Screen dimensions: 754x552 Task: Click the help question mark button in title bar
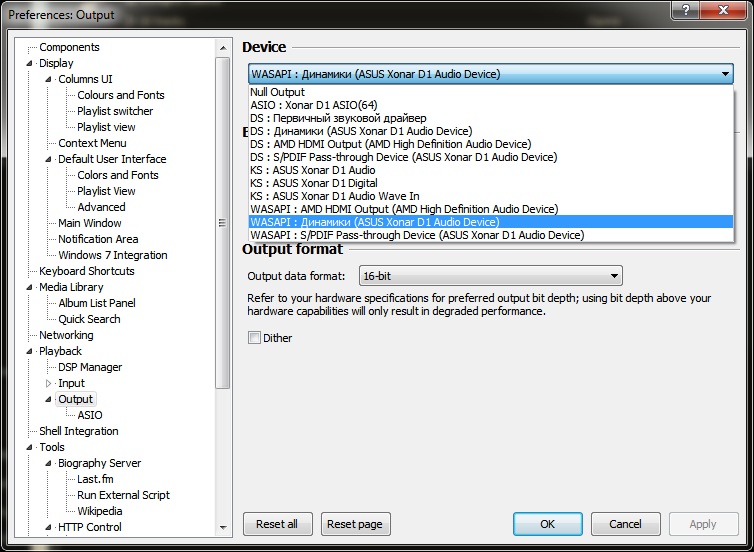(685, 12)
